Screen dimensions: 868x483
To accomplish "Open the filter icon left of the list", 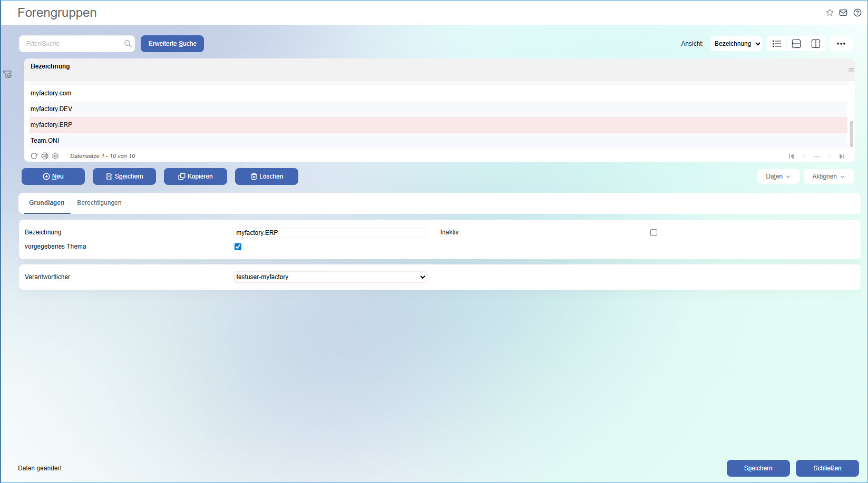I will pyautogui.click(x=7, y=75).
